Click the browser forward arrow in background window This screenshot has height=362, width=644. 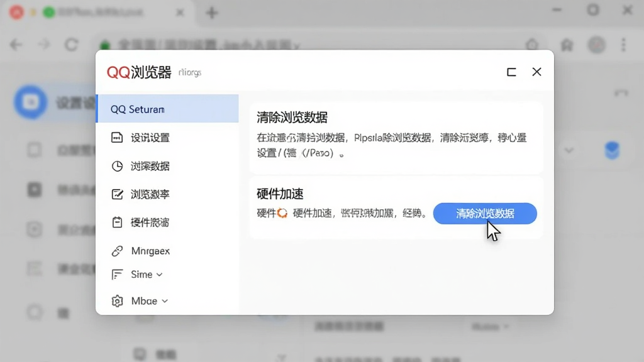[43, 45]
